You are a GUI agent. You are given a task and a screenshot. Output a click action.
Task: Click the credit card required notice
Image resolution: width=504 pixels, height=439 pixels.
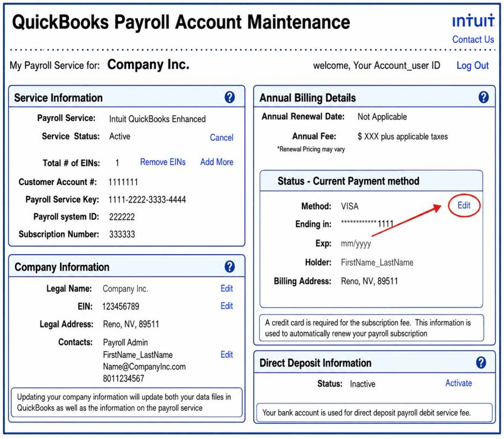click(372, 328)
